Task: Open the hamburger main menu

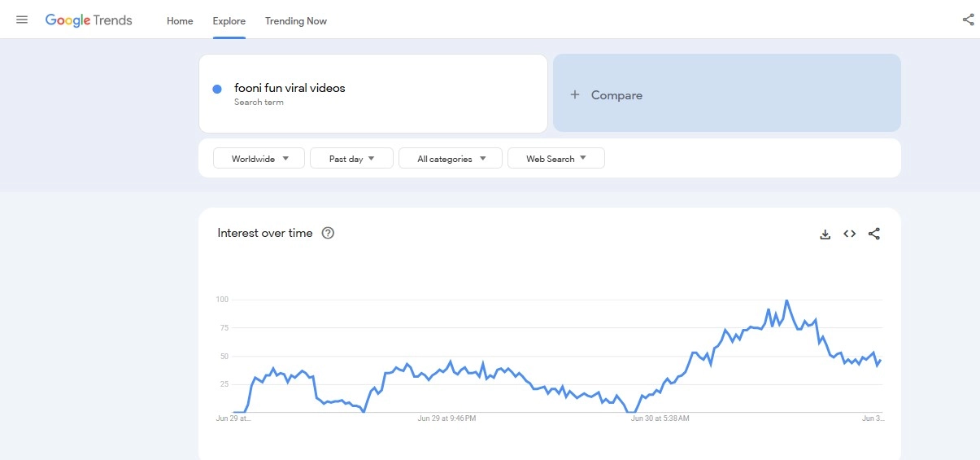Action: point(22,20)
